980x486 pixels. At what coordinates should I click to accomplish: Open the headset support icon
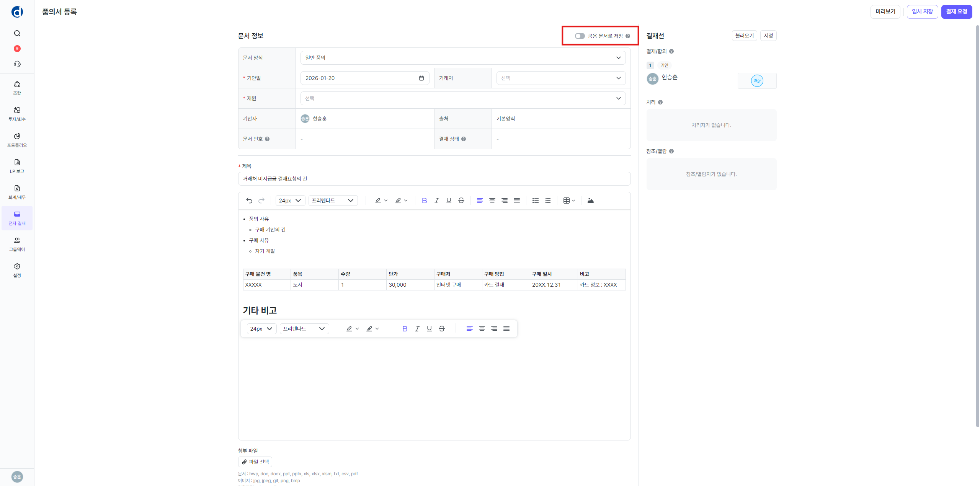coord(17,64)
